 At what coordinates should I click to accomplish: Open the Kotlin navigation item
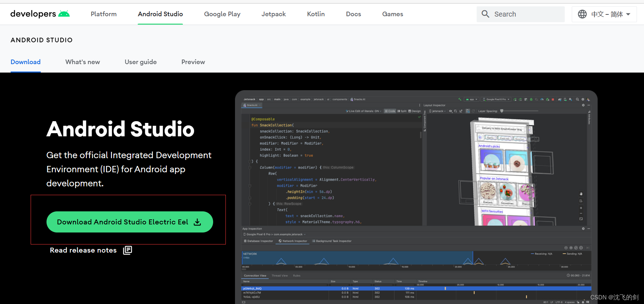pyautogui.click(x=316, y=14)
